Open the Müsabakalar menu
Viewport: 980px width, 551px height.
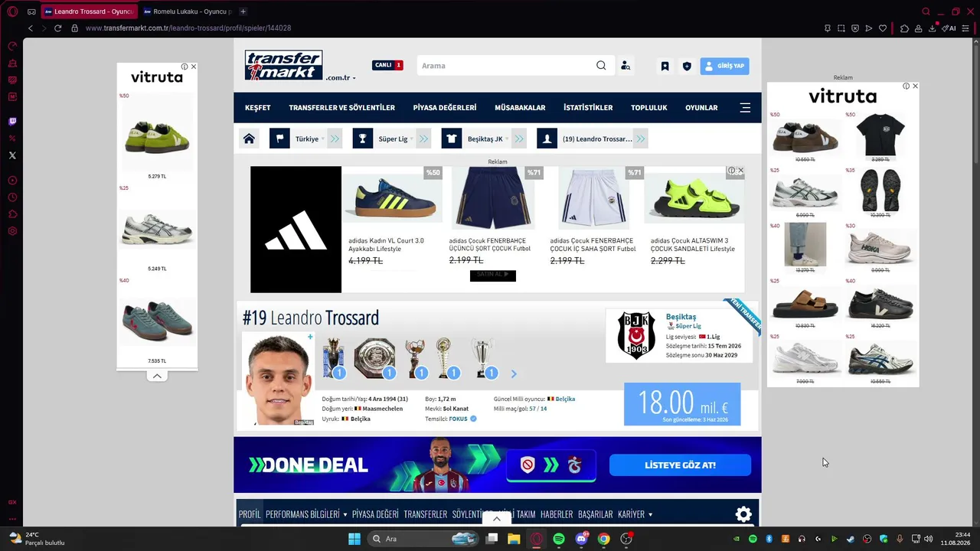(x=520, y=108)
